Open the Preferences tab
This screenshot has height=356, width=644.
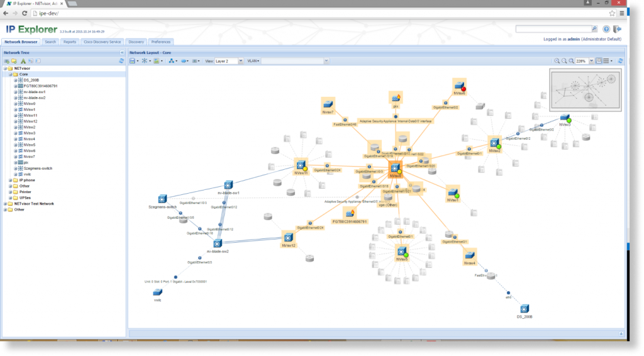[160, 42]
